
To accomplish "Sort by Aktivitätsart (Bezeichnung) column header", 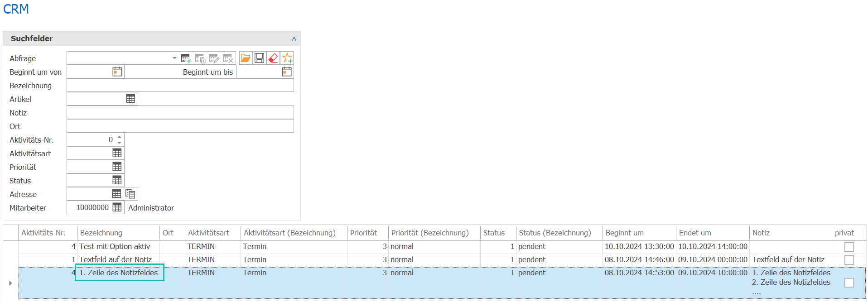I will coord(294,233).
